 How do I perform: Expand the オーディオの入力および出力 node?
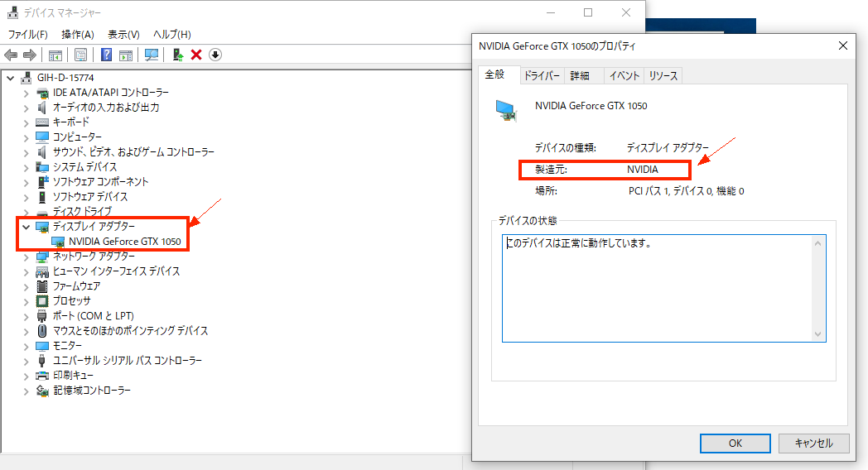(26, 108)
